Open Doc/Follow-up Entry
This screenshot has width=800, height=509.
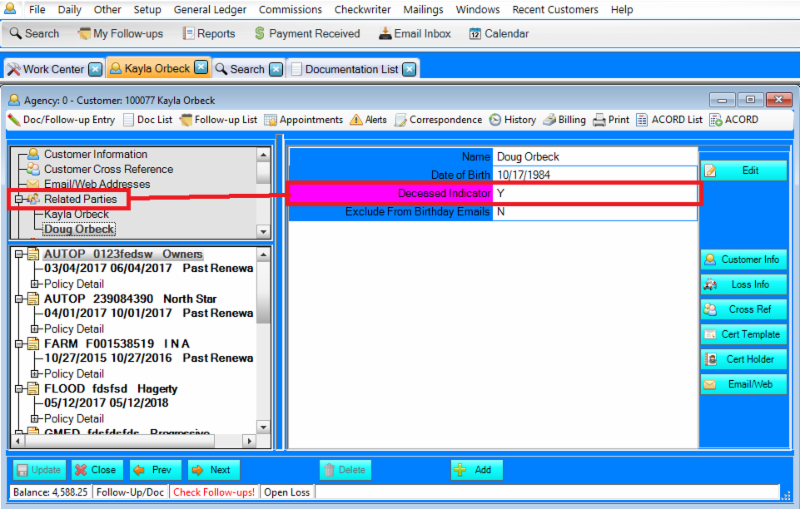pos(61,120)
